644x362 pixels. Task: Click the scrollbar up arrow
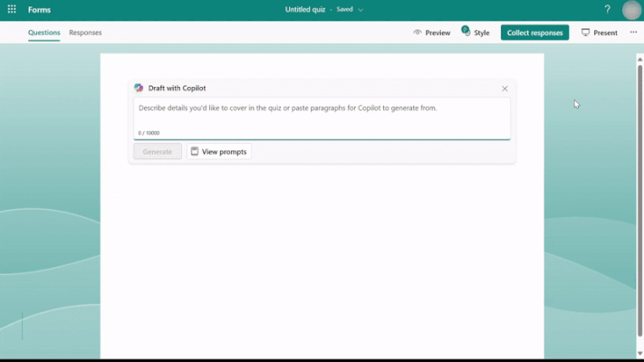coord(639,60)
